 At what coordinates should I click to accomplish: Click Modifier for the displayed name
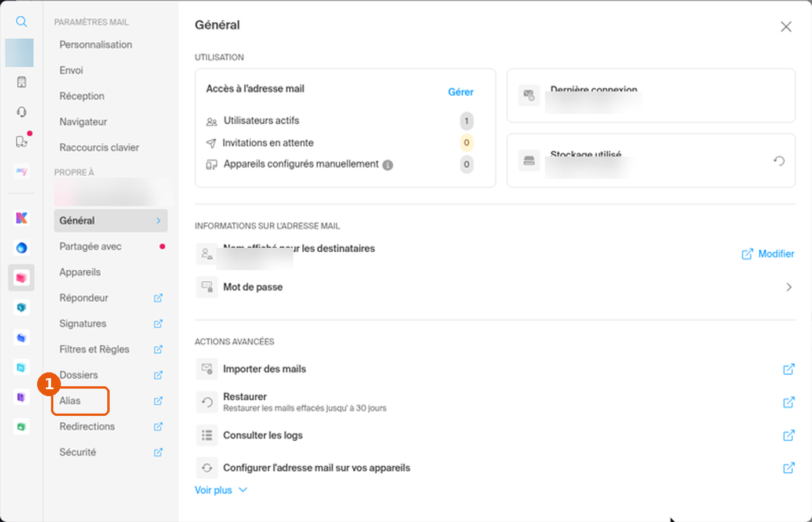click(768, 254)
